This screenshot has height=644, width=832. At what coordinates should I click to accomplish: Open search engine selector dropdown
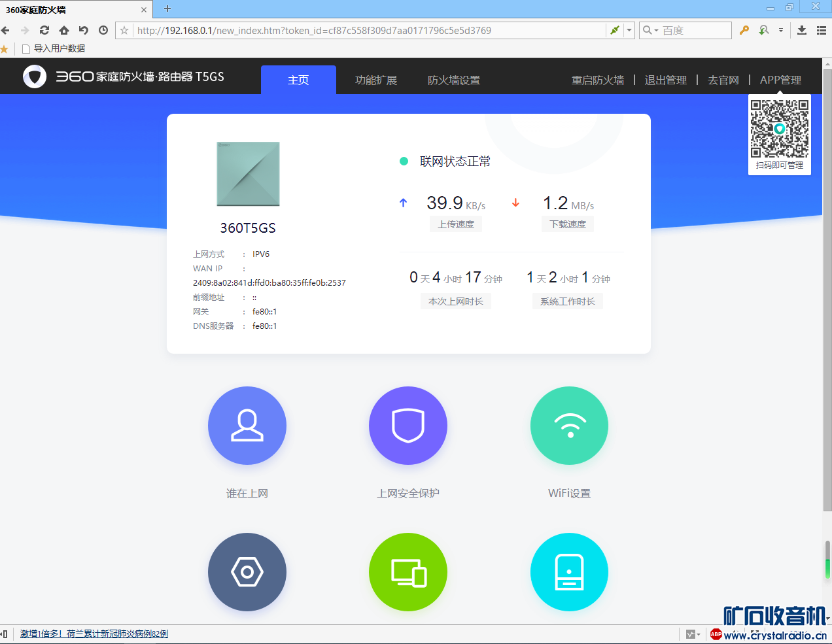650,30
